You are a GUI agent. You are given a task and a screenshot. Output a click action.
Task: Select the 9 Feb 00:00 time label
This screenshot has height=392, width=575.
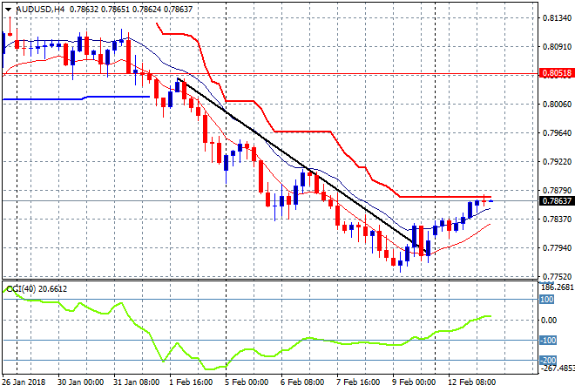click(414, 382)
